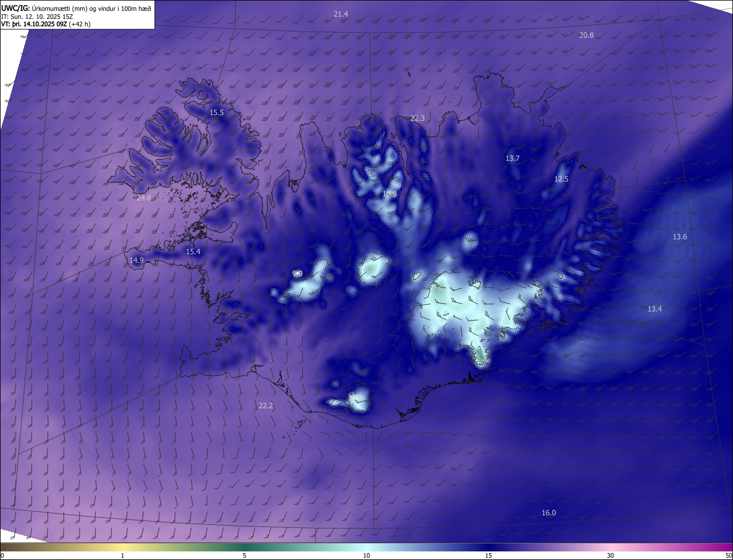The height and width of the screenshot is (560, 733).
Task: Click the 15 tick on the color scale
Action: (488, 555)
